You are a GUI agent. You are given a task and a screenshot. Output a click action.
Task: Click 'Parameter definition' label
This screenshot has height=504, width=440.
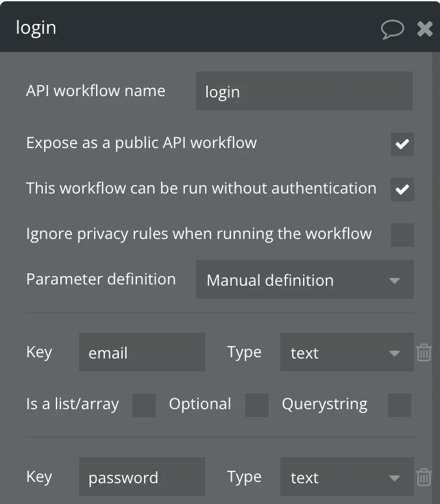point(101,279)
